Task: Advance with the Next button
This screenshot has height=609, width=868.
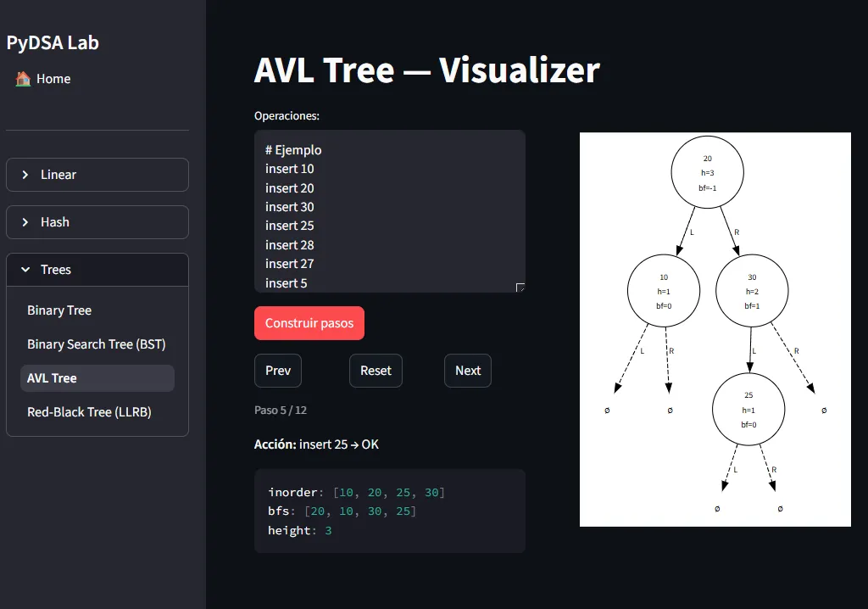Action: pos(468,371)
